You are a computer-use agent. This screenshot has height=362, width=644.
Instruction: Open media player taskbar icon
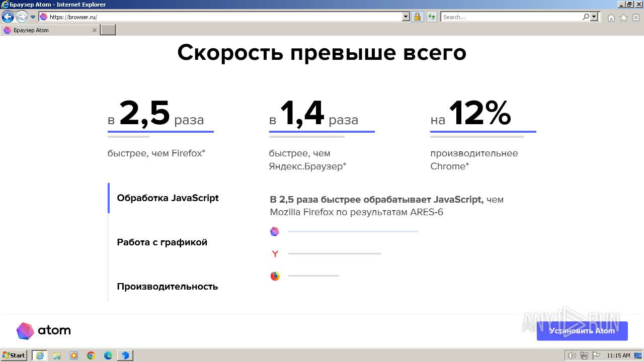coord(74,355)
